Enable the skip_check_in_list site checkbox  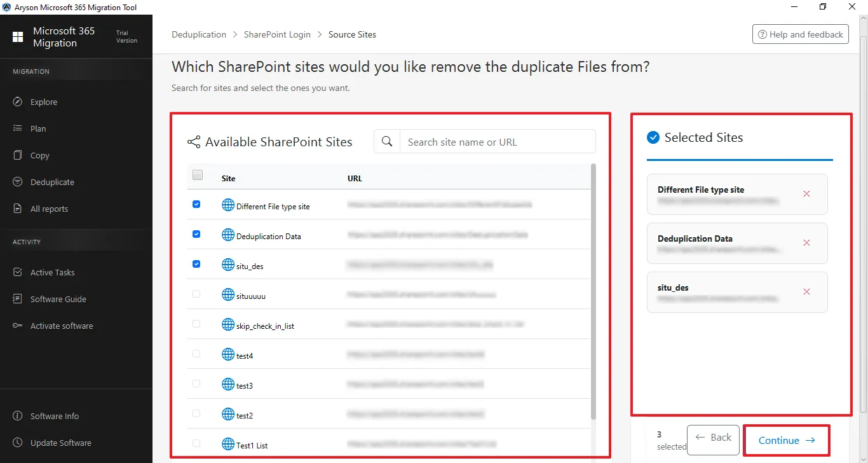click(196, 324)
